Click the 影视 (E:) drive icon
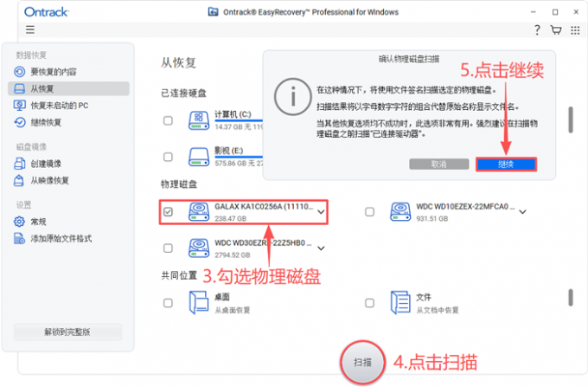 [x=198, y=157]
